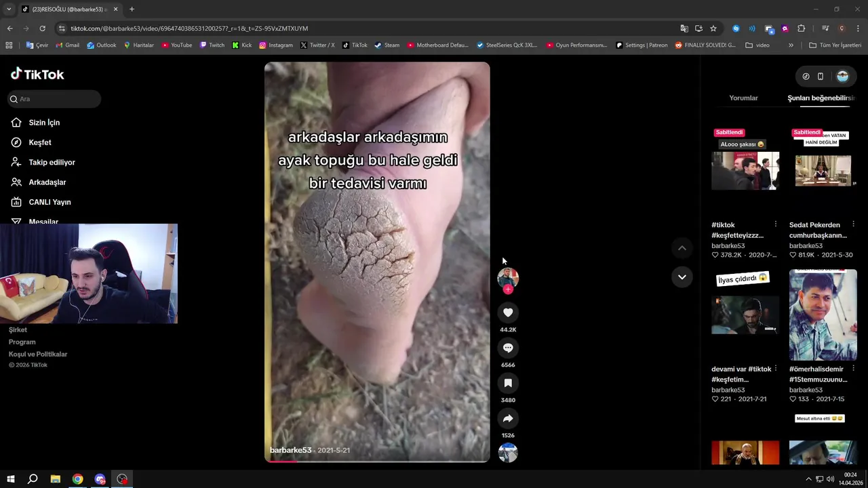Switch to Chrome in the taskbar
Image resolution: width=868 pixels, height=488 pixels.
[x=78, y=479]
